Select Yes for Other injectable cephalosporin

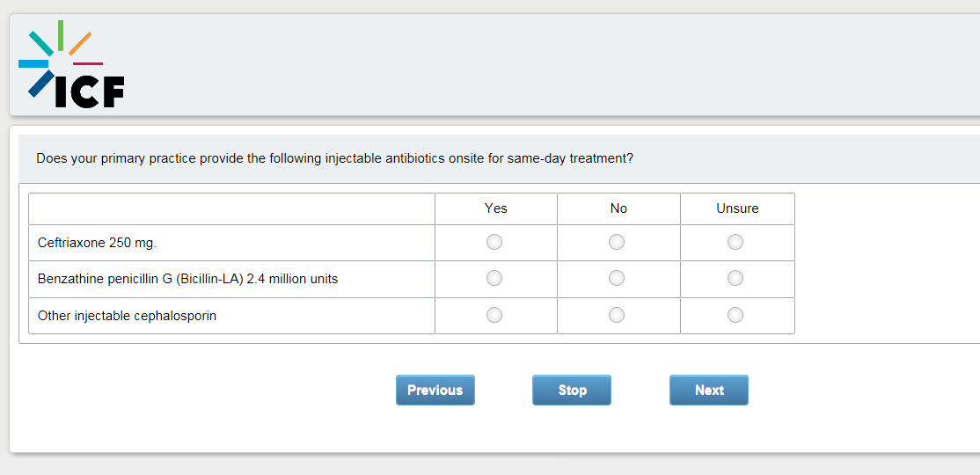(x=494, y=315)
